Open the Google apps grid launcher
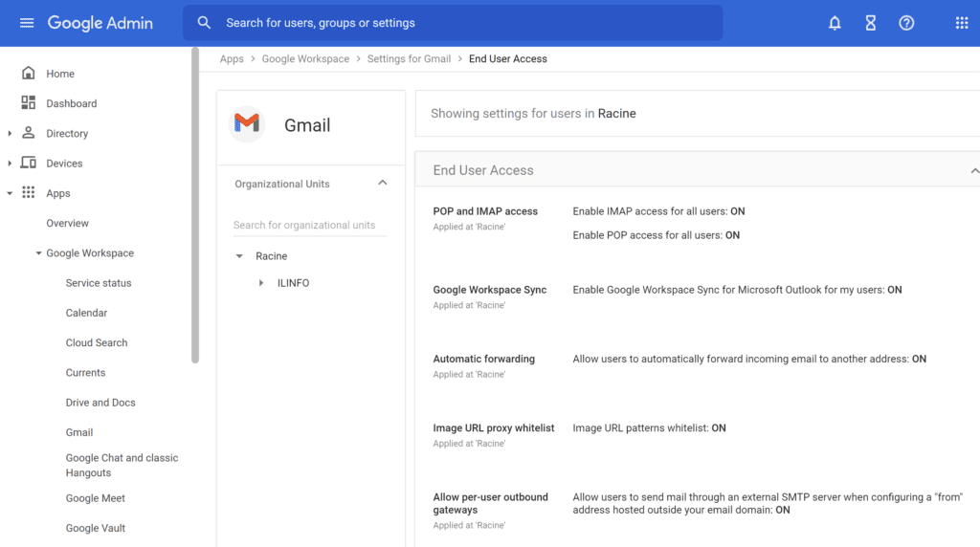 point(961,23)
